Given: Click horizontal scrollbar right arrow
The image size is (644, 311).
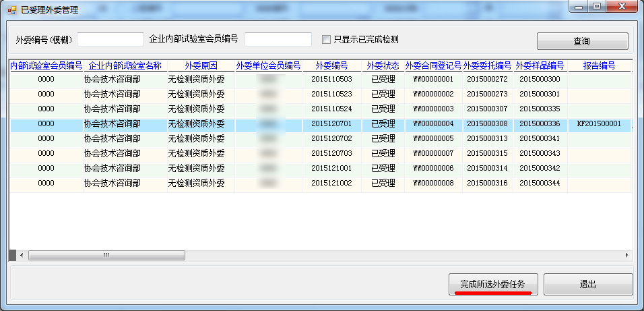Looking at the screenshot, I should pyautogui.click(x=627, y=255).
